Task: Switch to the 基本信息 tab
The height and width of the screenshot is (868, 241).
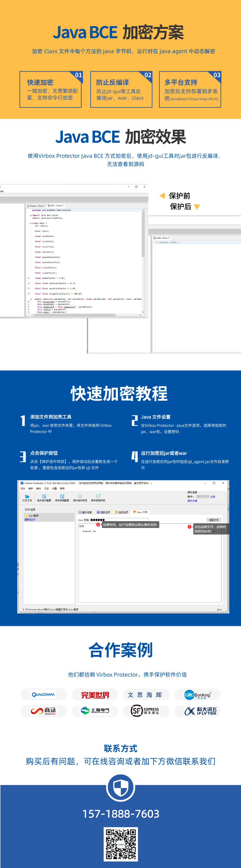Action: 85,512
